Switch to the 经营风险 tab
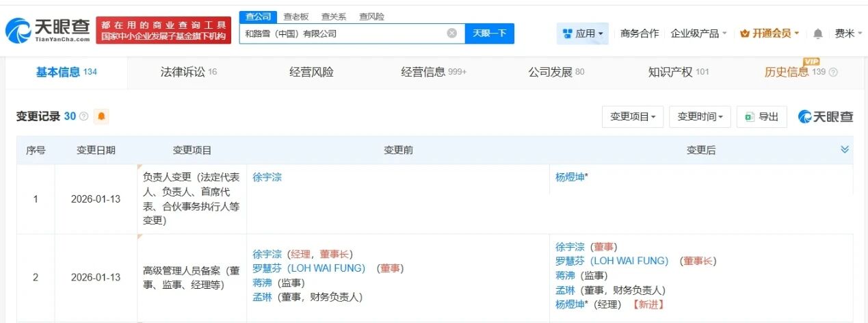Image resolution: width=868 pixels, height=323 pixels. coord(311,72)
